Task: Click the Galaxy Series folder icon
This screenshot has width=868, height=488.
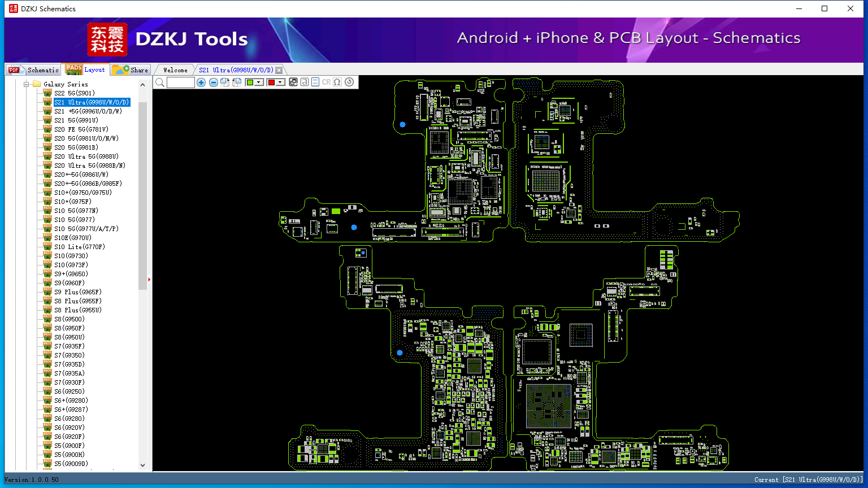Action: [37, 84]
